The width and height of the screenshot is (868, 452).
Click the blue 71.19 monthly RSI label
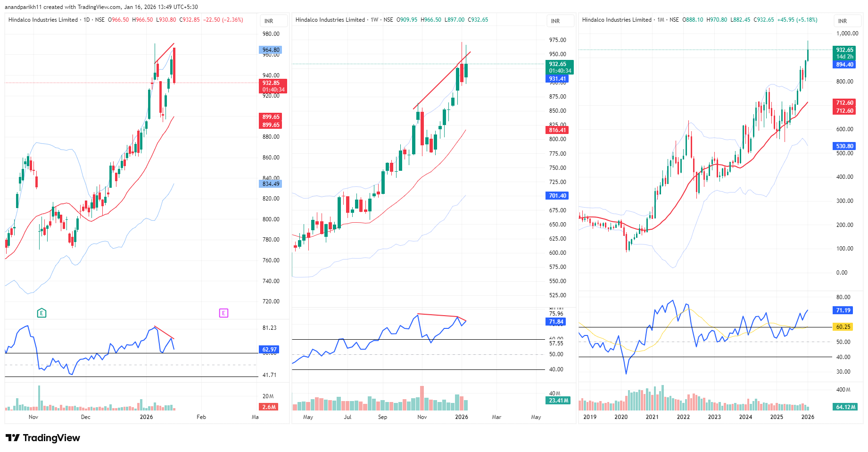tap(843, 310)
